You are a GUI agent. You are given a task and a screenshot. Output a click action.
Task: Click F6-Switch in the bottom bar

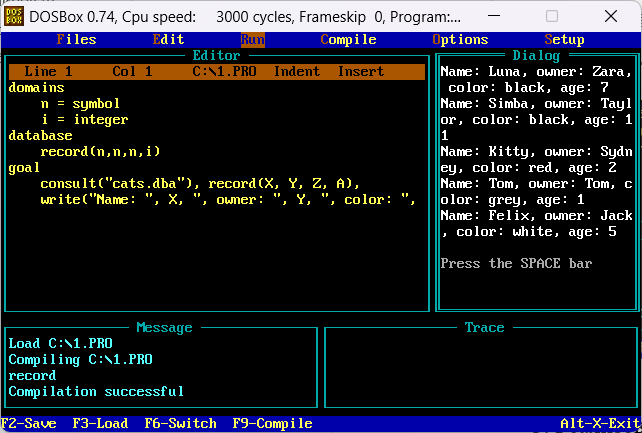(x=181, y=424)
